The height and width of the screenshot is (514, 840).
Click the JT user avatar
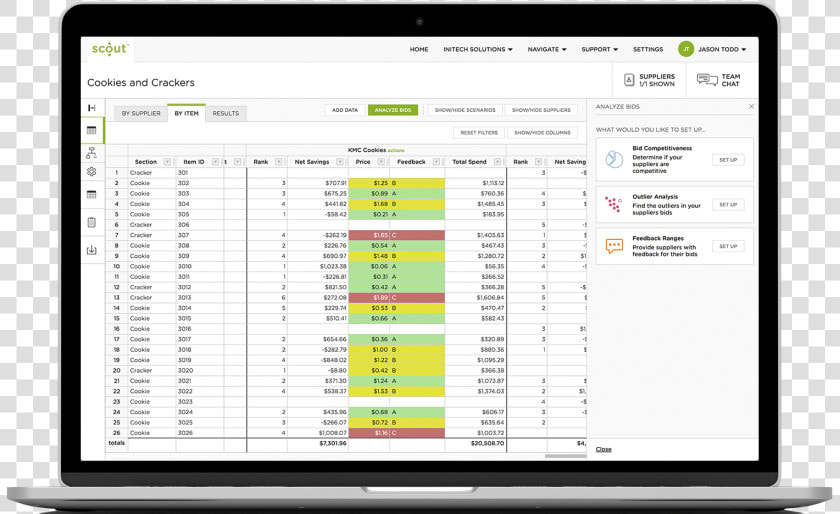(x=686, y=49)
